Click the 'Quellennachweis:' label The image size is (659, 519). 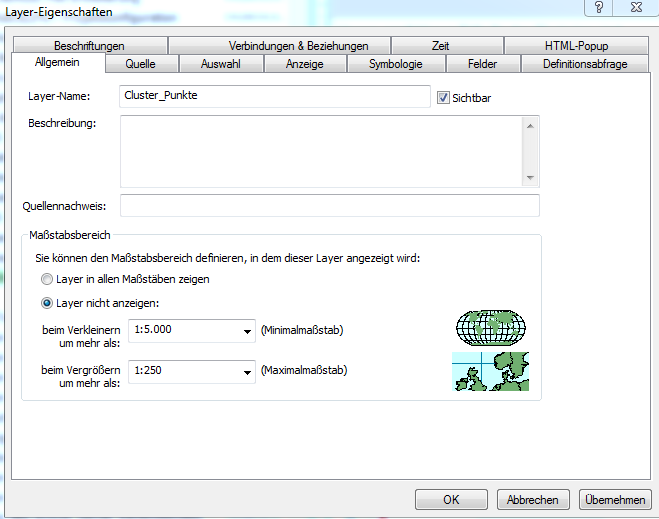64,206
